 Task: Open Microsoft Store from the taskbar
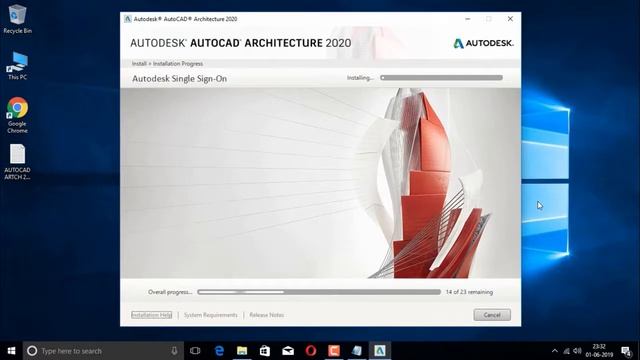(265, 351)
